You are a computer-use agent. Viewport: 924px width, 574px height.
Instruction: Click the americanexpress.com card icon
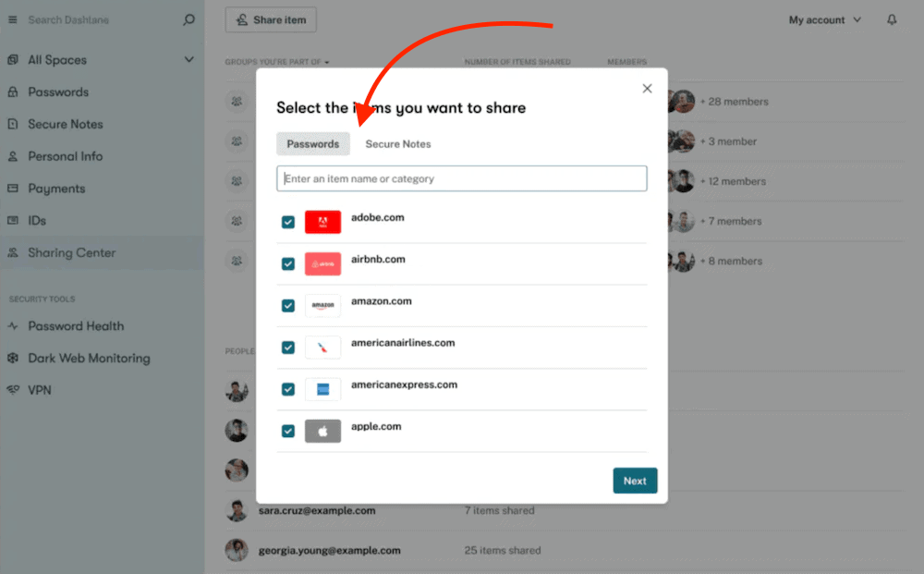(x=322, y=389)
